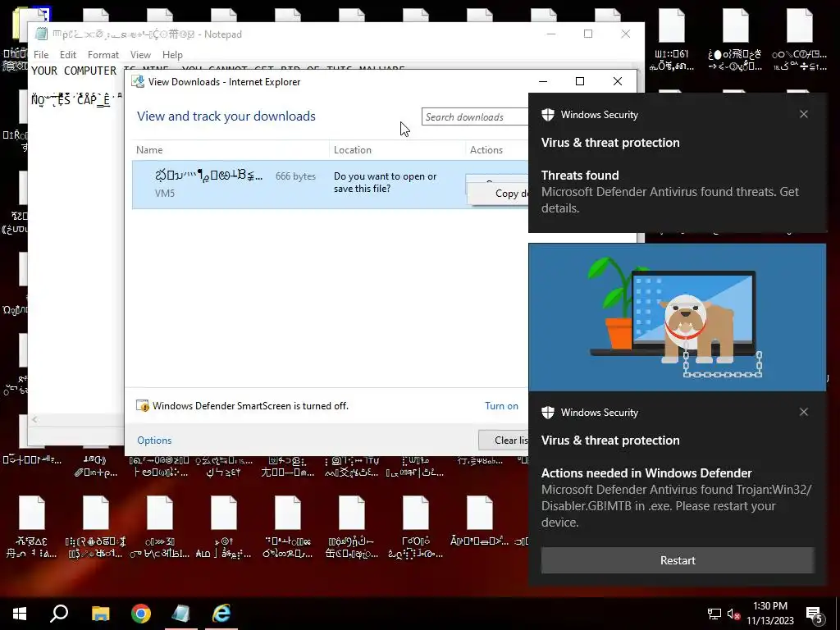This screenshot has width=840, height=630.
Task: Click the View Downloads title bar icon
Action: tap(138, 81)
